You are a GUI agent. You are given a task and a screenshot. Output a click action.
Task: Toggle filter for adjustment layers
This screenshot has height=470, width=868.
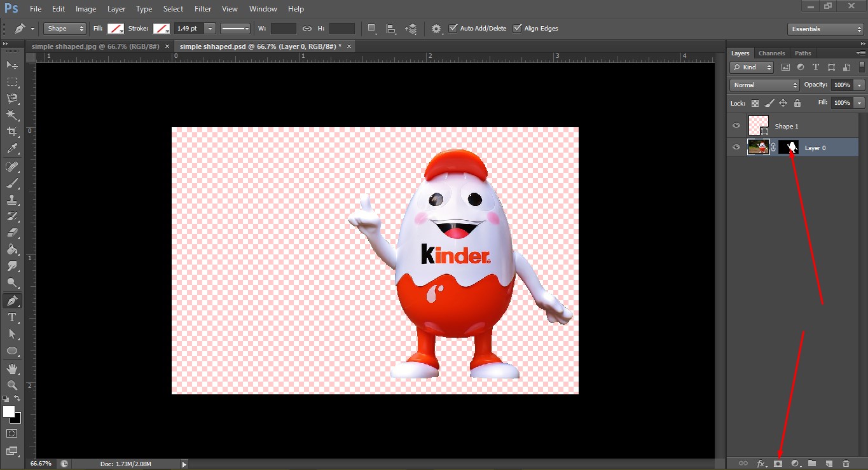[x=801, y=67]
